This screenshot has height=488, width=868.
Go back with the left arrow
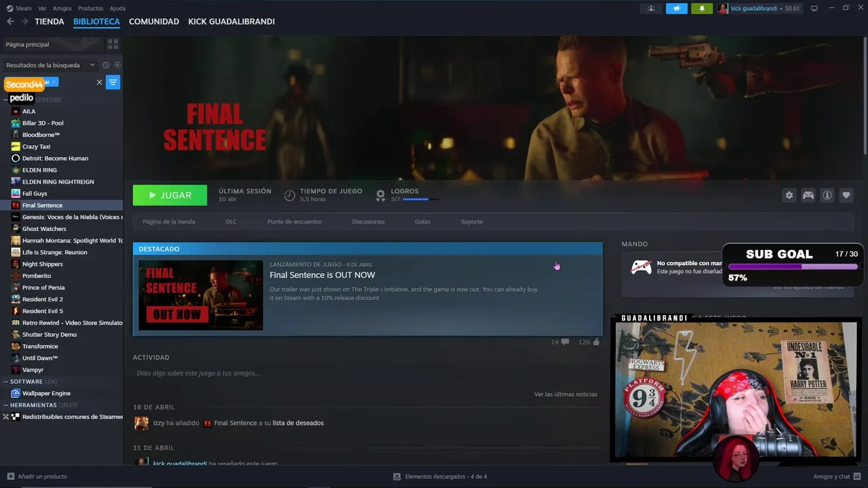[10, 22]
